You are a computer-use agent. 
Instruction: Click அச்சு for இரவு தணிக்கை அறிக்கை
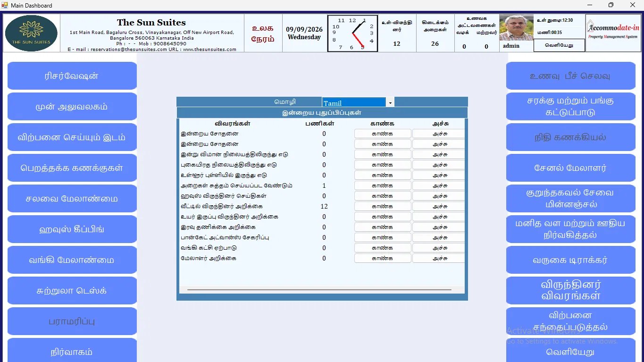[439, 227]
